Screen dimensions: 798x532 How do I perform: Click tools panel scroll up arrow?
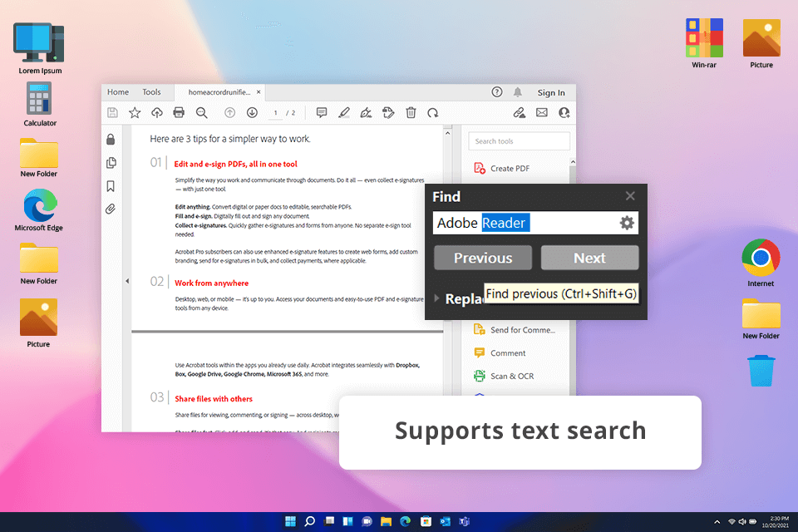573,162
